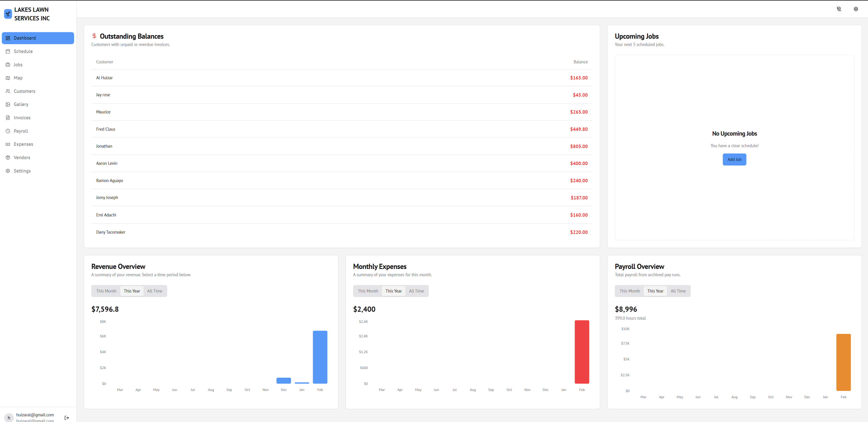Select the Expenses card icon
Screen dimensions: 868x422
8,144
